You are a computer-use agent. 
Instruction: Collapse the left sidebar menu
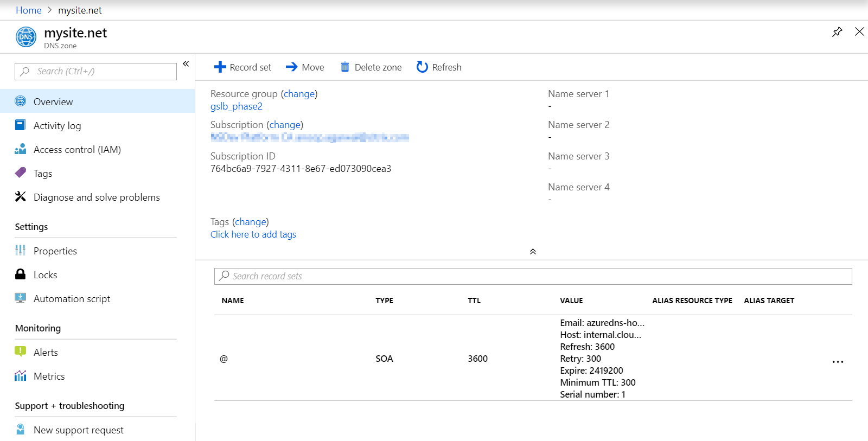(x=186, y=64)
